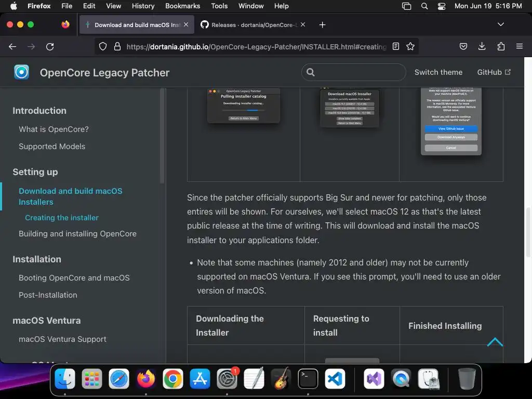Open Finder from the Dock
Image resolution: width=532 pixels, height=399 pixels.
(x=65, y=379)
